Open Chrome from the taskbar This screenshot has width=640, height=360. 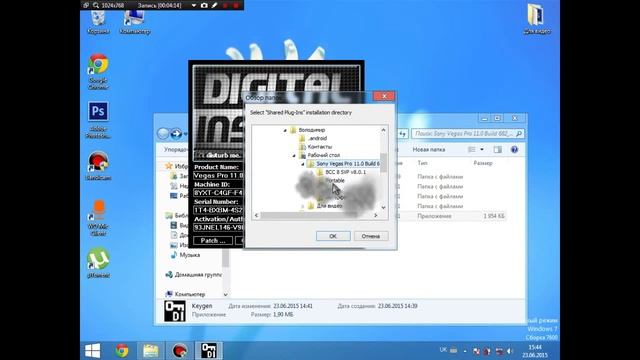tap(122, 350)
